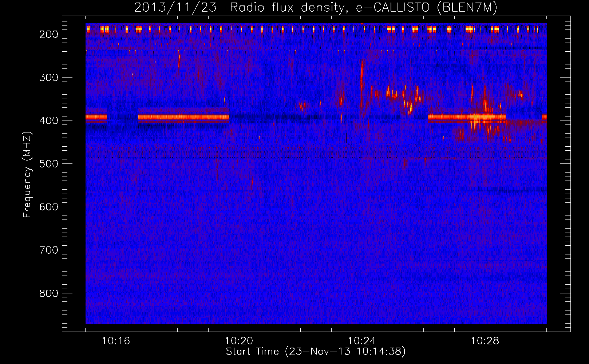Select the 10:20 time tick label
The image size is (589, 364).
pos(239,341)
